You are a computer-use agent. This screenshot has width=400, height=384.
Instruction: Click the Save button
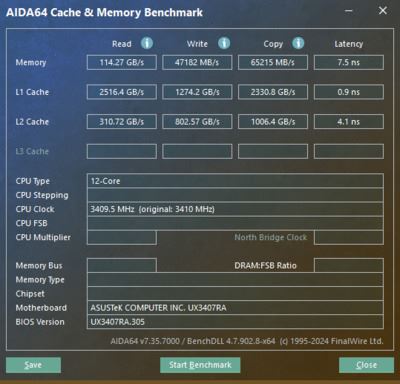[33, 365]
